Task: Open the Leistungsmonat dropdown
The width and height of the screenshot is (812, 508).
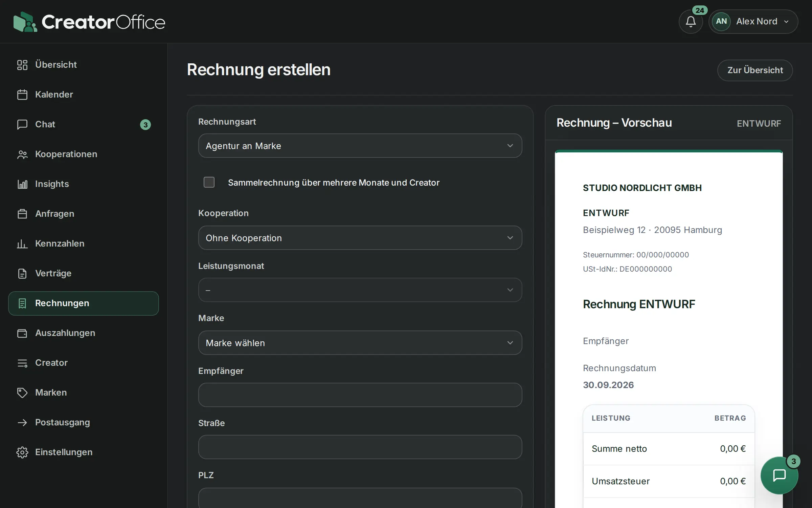Action: [x=360, y=290]
